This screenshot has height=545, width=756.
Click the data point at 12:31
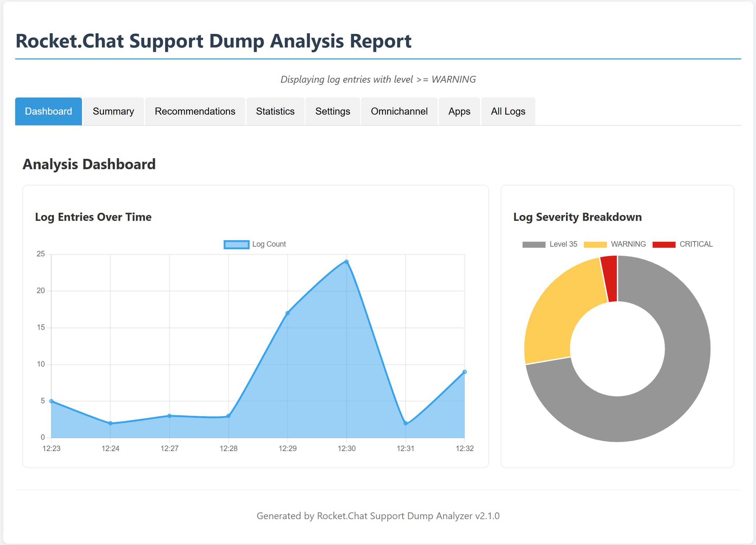coord(406,423)
